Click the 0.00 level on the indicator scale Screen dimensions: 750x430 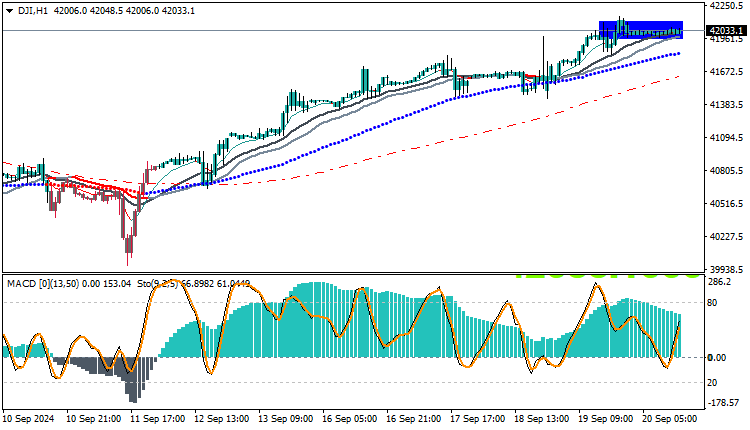tap(717, 358)
